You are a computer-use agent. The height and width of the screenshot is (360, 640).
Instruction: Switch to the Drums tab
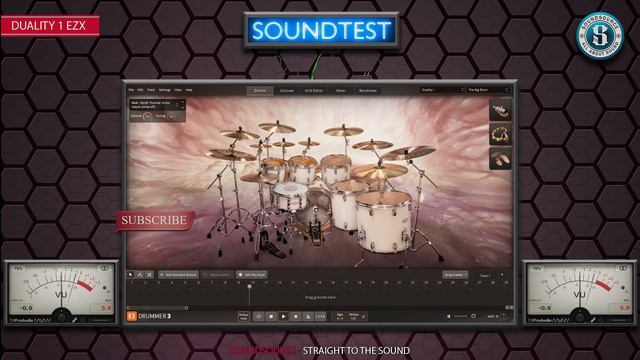point(260,91)
